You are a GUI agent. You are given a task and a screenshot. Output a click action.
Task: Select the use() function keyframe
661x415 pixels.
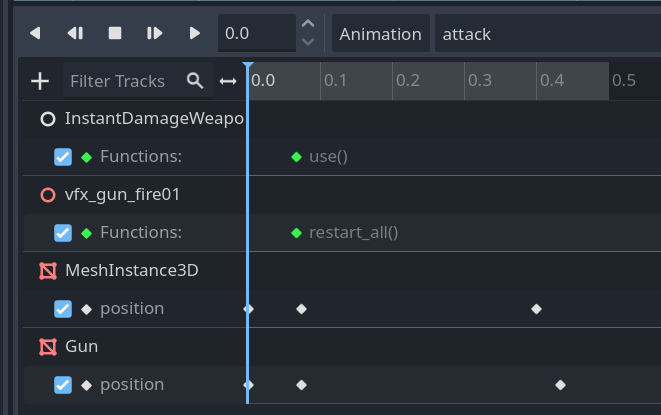click(x=296, y=157)
